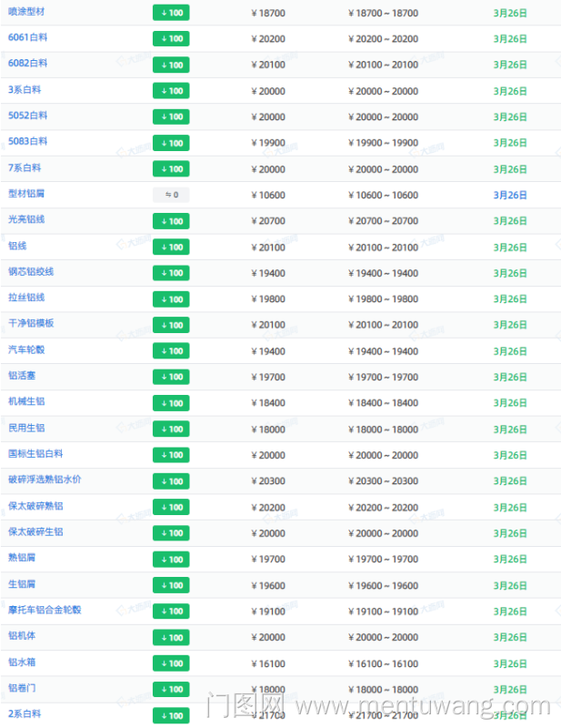Open the 铝卷门 product link

[22, 688]
